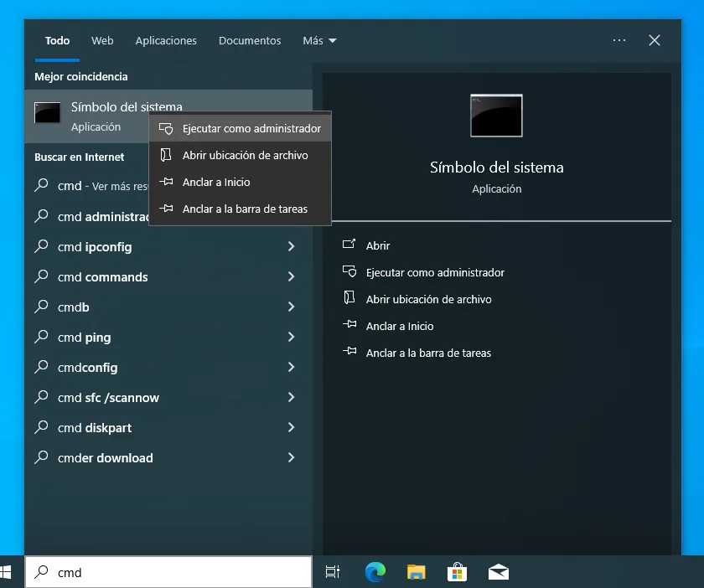Expand the cmd ping suggestion arrow

pos(291,337)
